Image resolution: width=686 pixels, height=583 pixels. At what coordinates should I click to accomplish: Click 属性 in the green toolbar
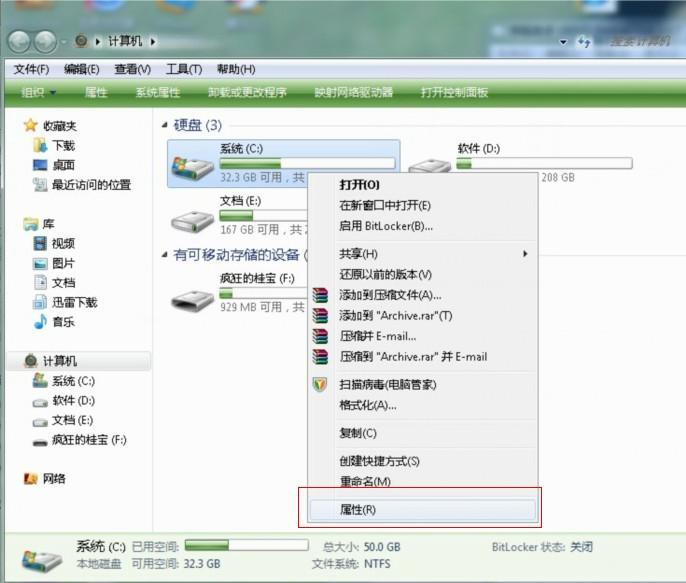96,92
